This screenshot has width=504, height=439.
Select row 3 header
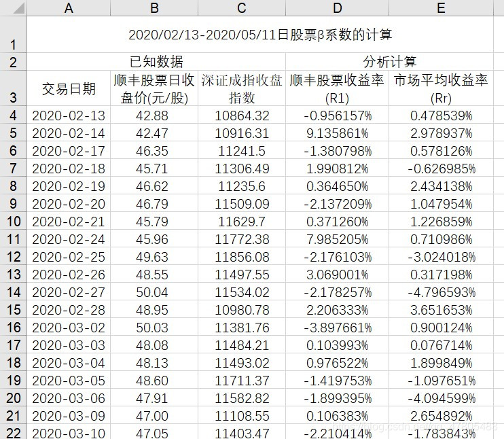click(x=13, y=88)
